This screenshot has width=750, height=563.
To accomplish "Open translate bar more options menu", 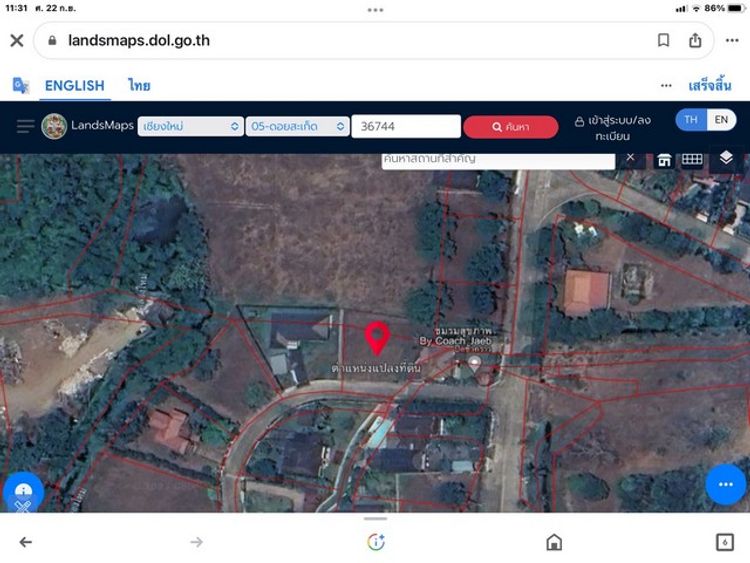I will pos(666,86).
